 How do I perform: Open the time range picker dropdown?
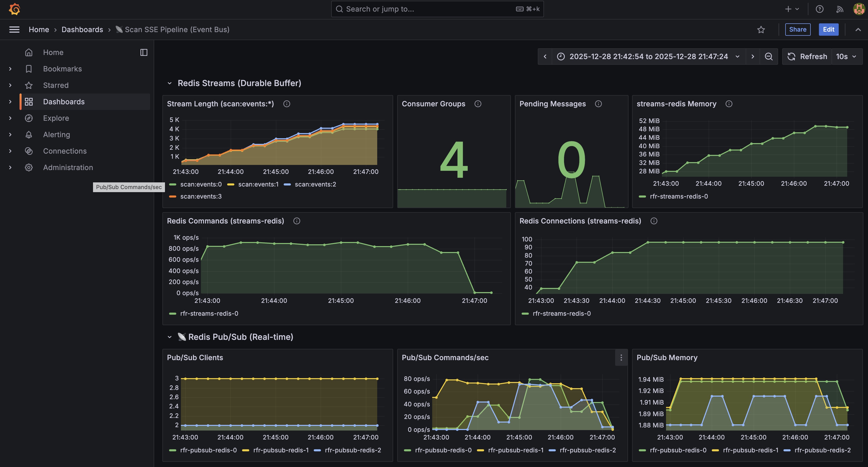tap(648, 57)
